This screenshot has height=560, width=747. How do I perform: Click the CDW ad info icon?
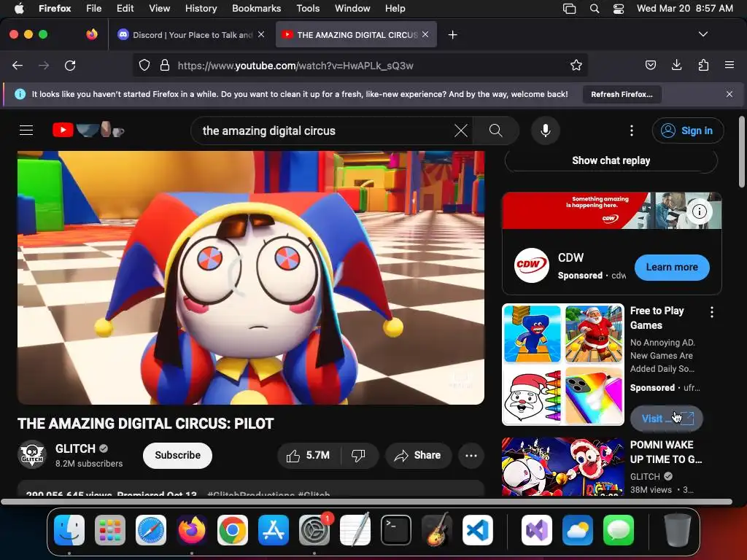699,211
